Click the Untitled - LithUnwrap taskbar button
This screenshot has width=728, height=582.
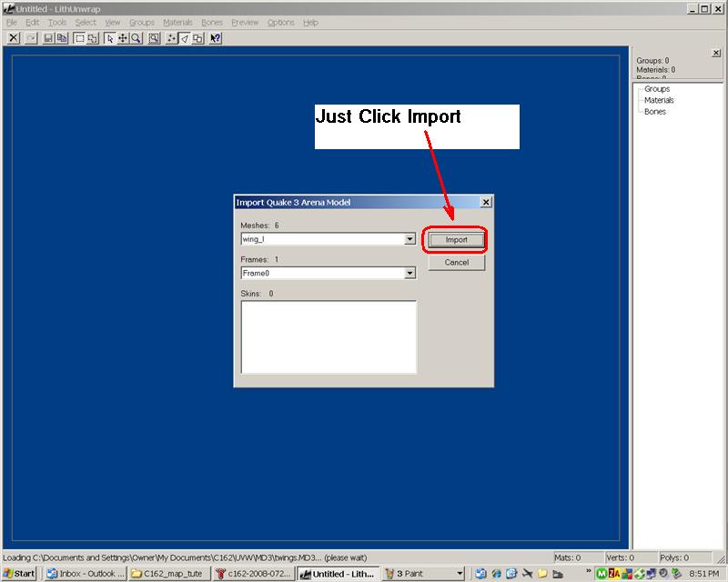[339, 574]
